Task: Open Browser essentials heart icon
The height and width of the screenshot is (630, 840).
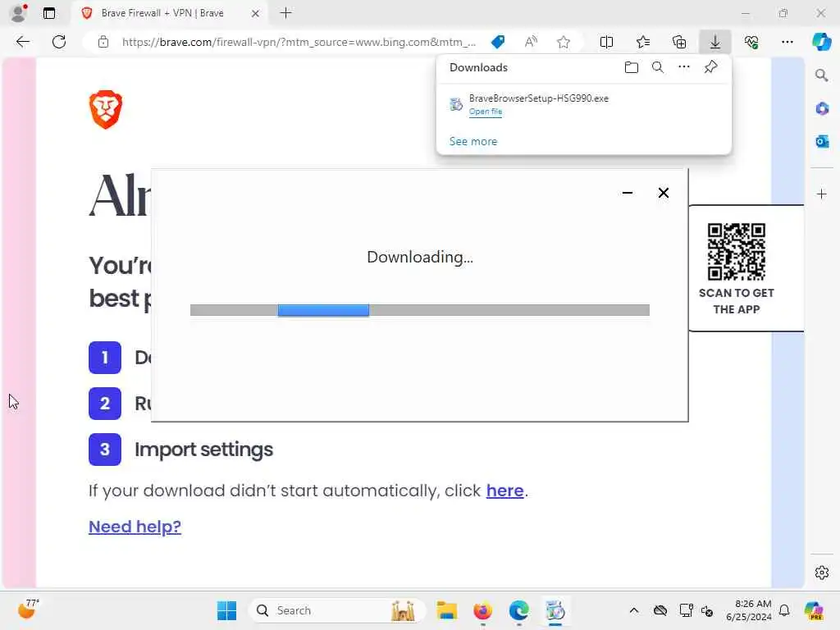Action: [751, 42]
